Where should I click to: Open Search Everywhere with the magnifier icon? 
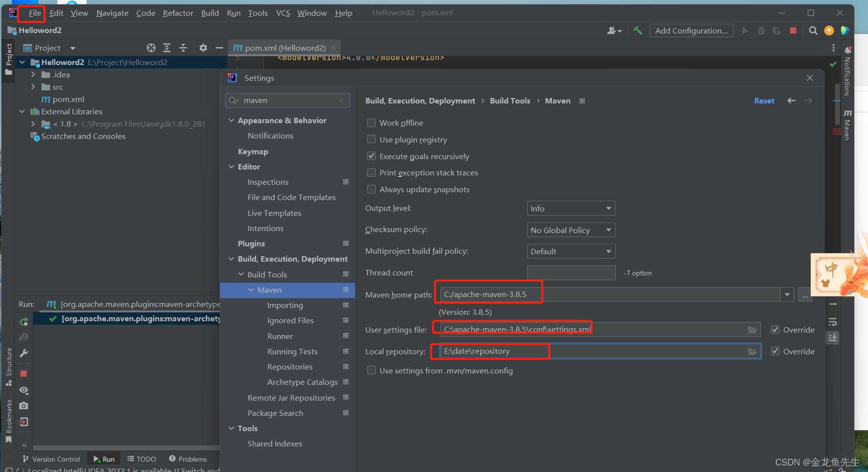pos(813,30)
